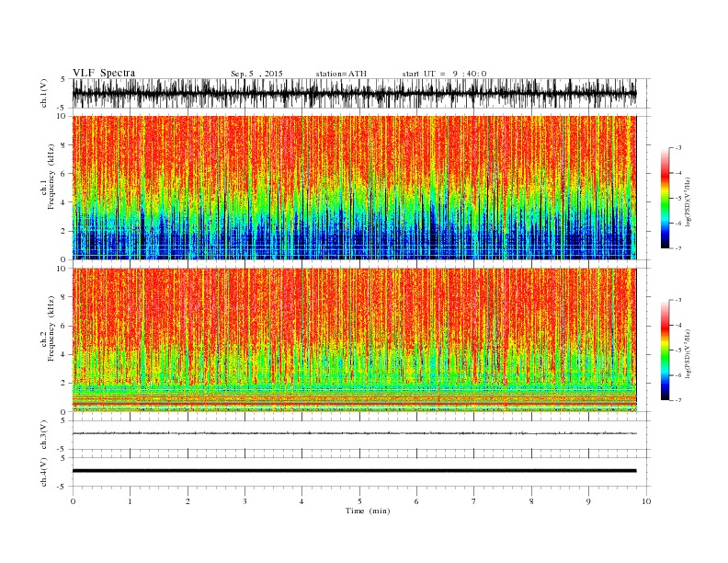The width and height of the screenshot is (728, 563).
Task: Click the "6" kHz tick on ch.2 spectrogram axis
Action: (63, 326)
